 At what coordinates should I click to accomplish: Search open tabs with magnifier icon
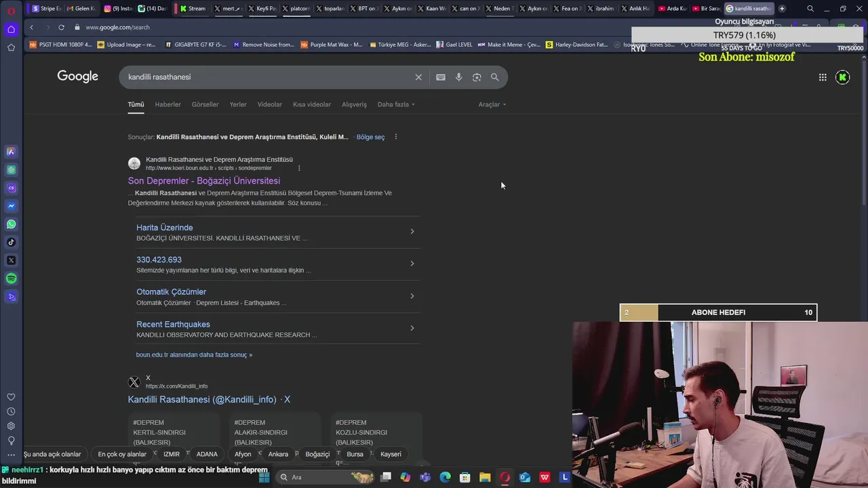(810, 9)
